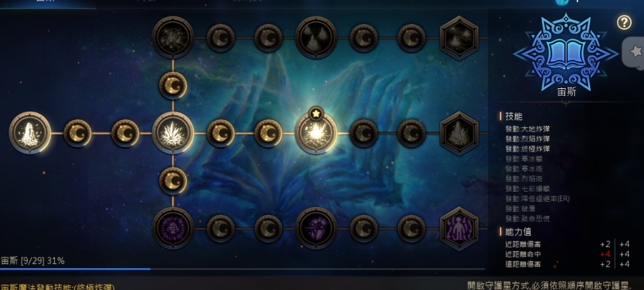Click the blue book 宙斯 emblem
The image size is (644, 290).
[566, 52]
